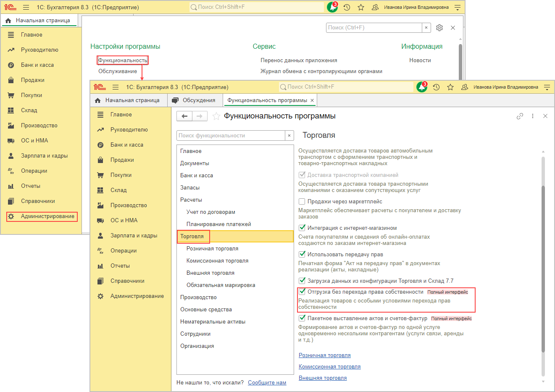The height and width of the screenshot is (392, 555).
Task: Open Администрирование in back window sidebar
Action: click(x=42, y=216)
